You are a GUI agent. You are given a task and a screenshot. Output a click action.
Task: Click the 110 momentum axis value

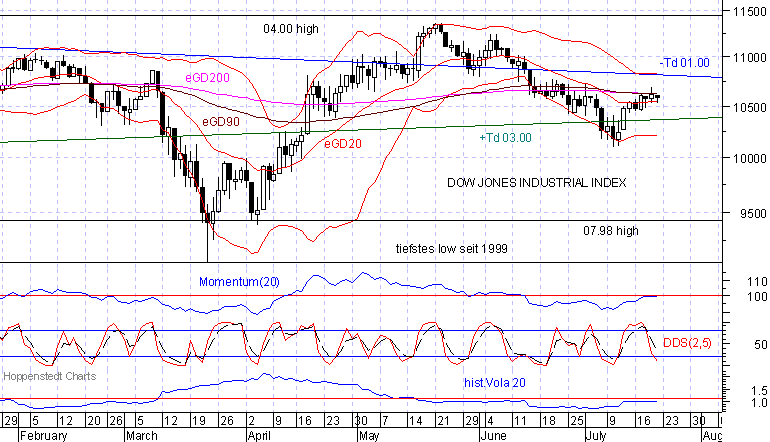757,281
